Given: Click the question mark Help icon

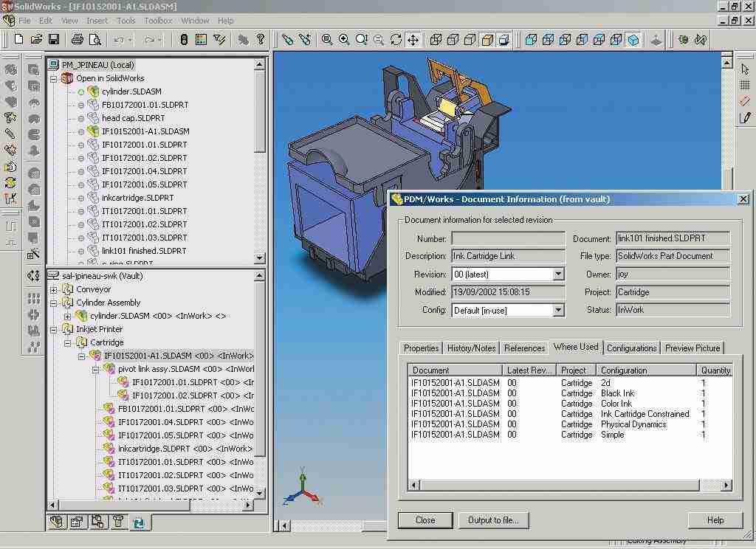Looking at the screenshot, I should pyautogui.click(x=261, y=40).
